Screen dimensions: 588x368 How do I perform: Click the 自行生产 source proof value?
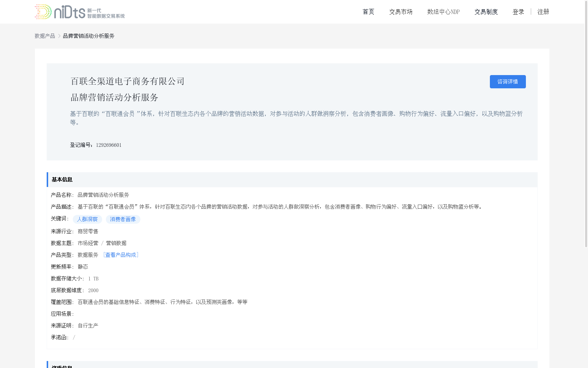point(88,326)
